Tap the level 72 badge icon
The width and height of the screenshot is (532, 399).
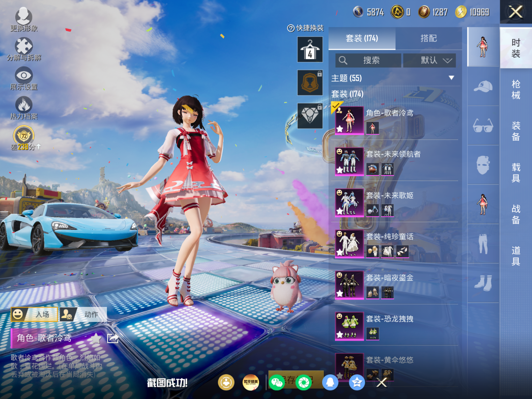[x=24, y=136]
